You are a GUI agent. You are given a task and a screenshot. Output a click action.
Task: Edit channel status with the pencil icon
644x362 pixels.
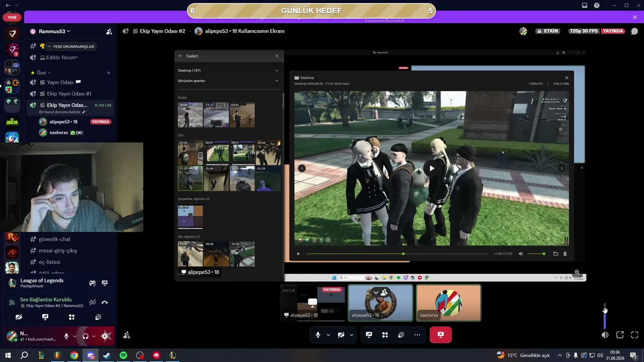point(84,112)
